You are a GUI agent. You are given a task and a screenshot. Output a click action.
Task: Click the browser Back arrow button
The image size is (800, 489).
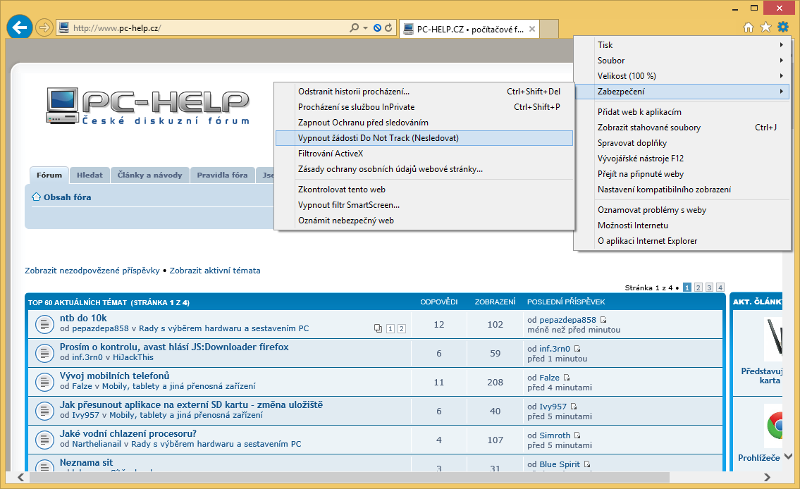(19, 28)
